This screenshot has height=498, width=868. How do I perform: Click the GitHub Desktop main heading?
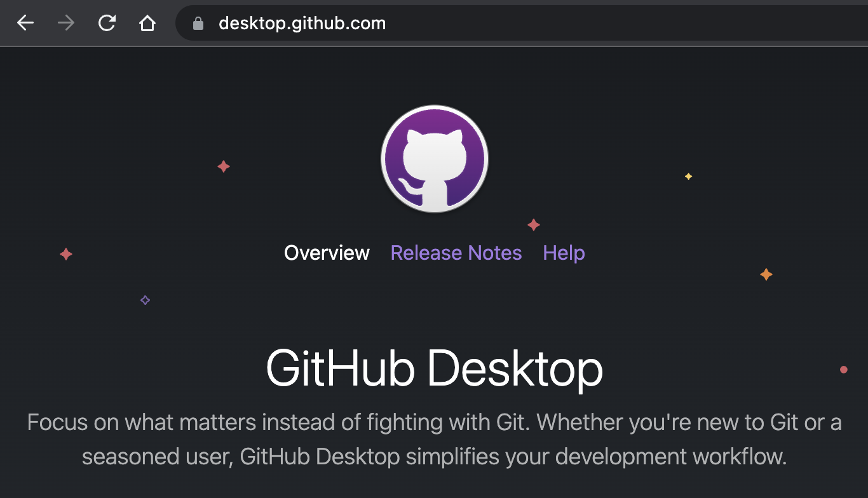[x=434, y=368]
